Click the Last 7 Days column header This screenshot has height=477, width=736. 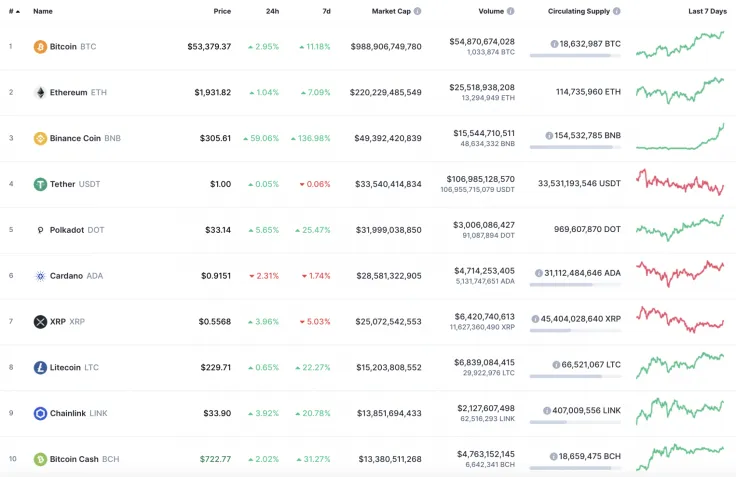pyautogui.click(x=707, y=11)
